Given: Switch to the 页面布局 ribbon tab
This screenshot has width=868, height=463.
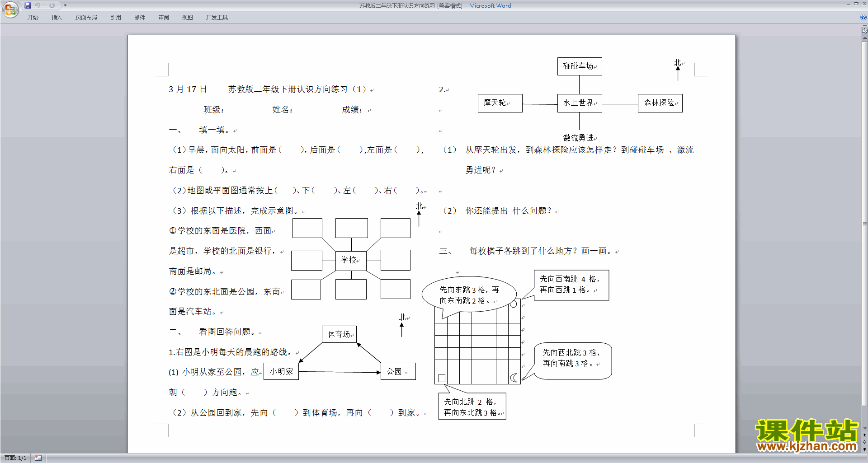Looking at the screenshot, I should (86, 18).
